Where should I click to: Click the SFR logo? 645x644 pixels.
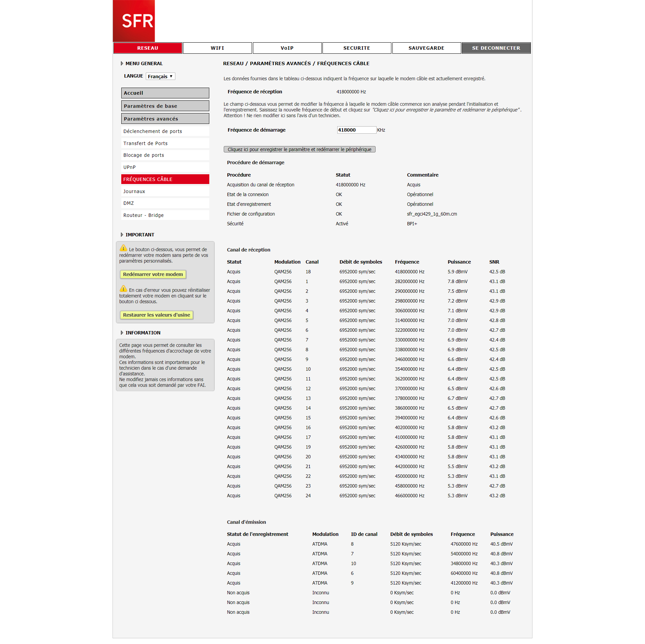(x=133, y=21)
